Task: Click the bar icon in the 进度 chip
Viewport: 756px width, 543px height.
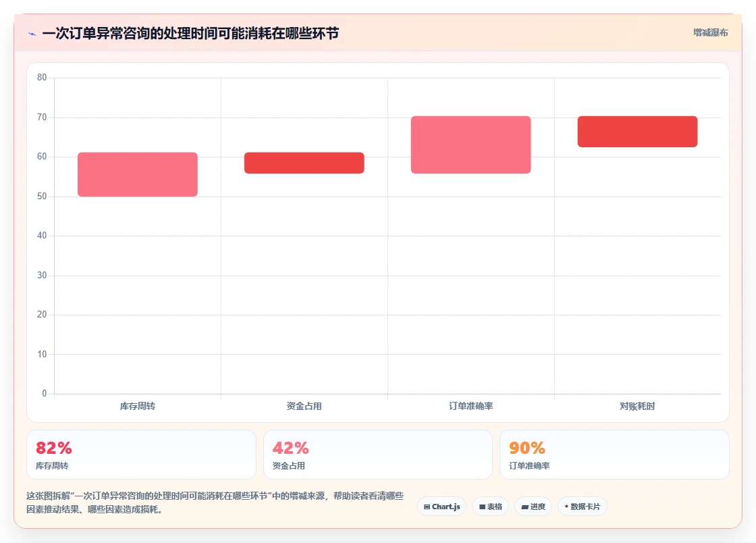Action: pyautogui.click(x=525, y=507)
